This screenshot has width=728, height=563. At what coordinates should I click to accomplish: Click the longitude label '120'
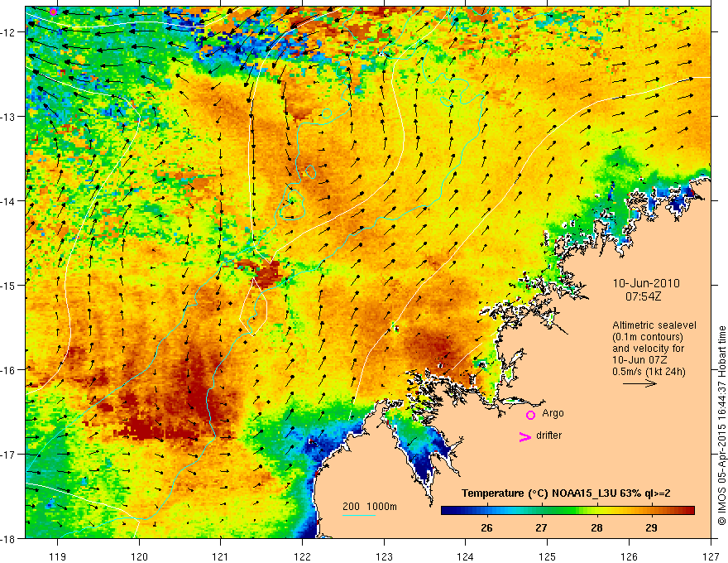pyautogui.click(x=139, y=556)
